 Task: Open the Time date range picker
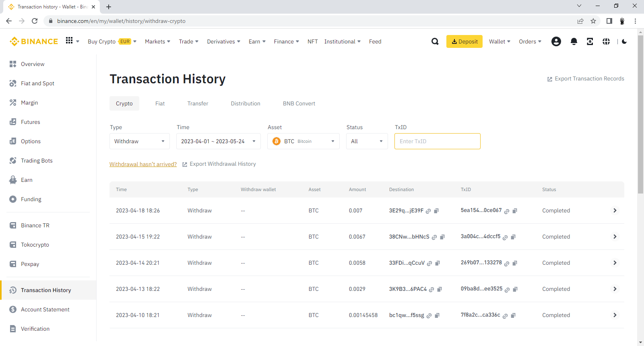coord(219,141)
